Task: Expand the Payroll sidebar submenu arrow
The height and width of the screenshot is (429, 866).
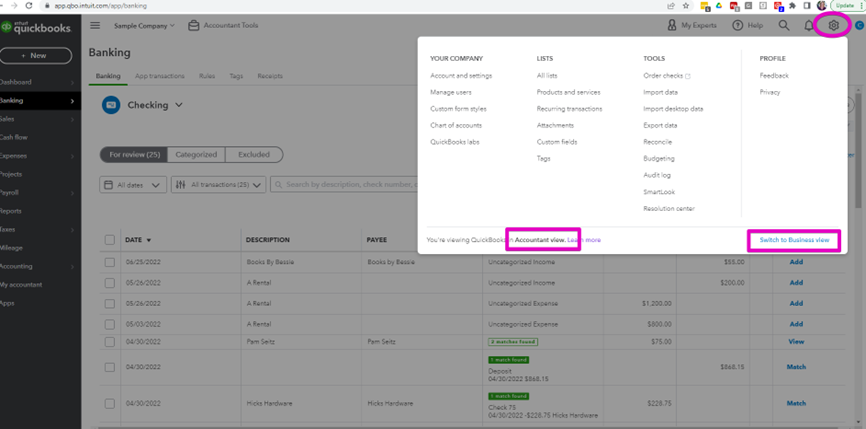Action: [72, 193]
